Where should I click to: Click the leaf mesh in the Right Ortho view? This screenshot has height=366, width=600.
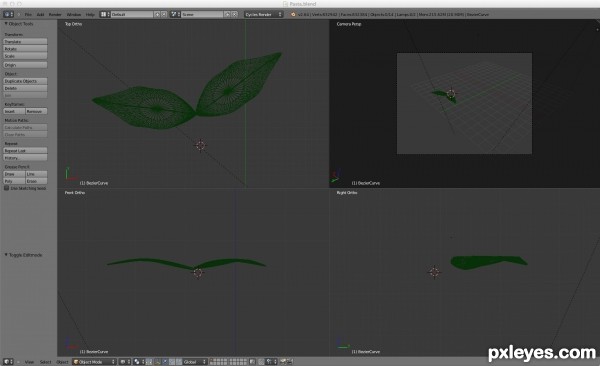click(488, 262)
